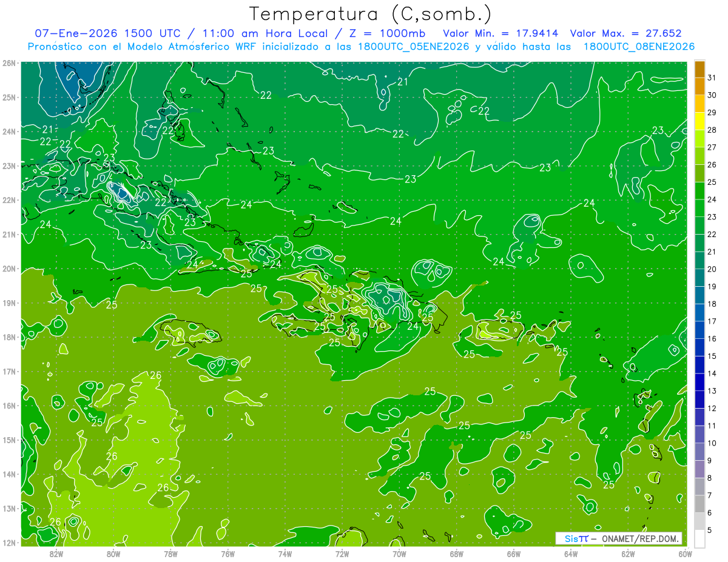Click the 64W longitude axis label
728x562 pixels.
tap(571, 554)
